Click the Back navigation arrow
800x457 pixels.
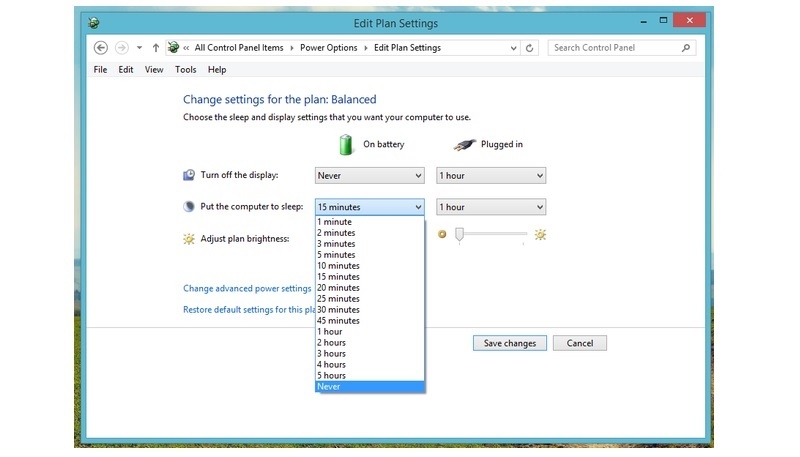click(x=100, y=47)
